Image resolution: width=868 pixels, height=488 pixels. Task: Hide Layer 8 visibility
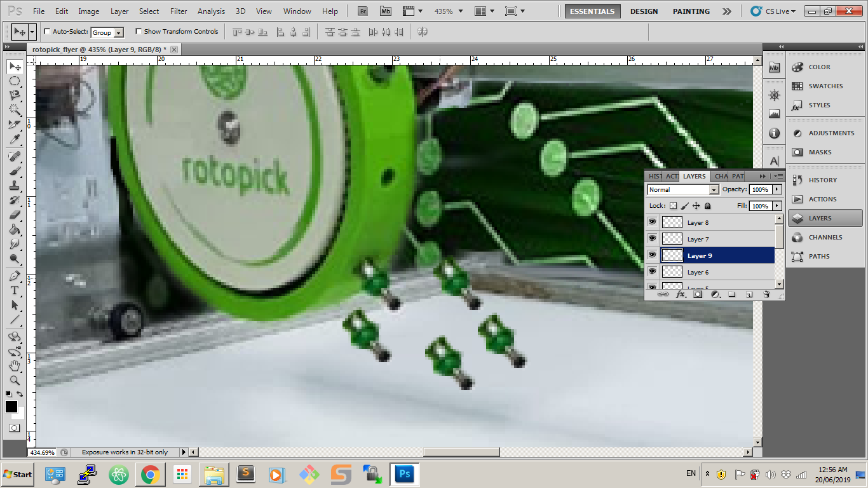652,222
